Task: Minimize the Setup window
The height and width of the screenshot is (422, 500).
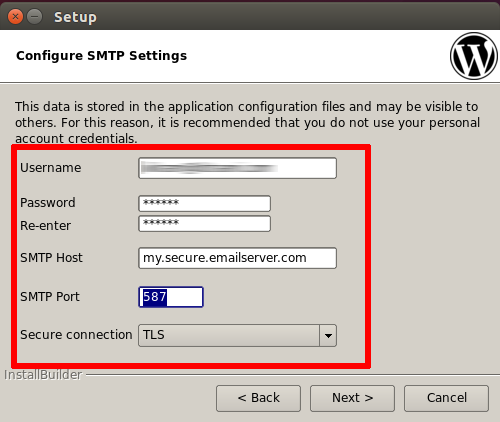Action: tap(34, 16)
